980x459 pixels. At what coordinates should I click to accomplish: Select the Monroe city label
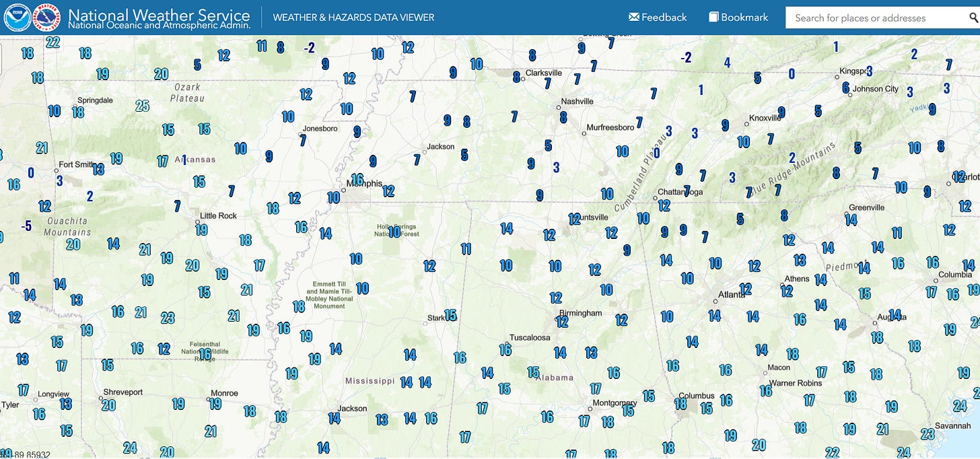pos(224,393)
